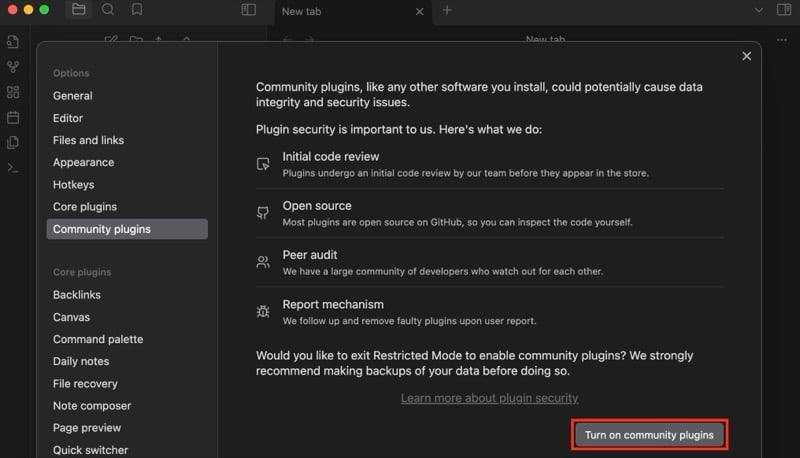Image resolution: width=800 pixels, height=458 pixels.
Task: Open the more options ellipsis
Action: (x=782, y=40)
